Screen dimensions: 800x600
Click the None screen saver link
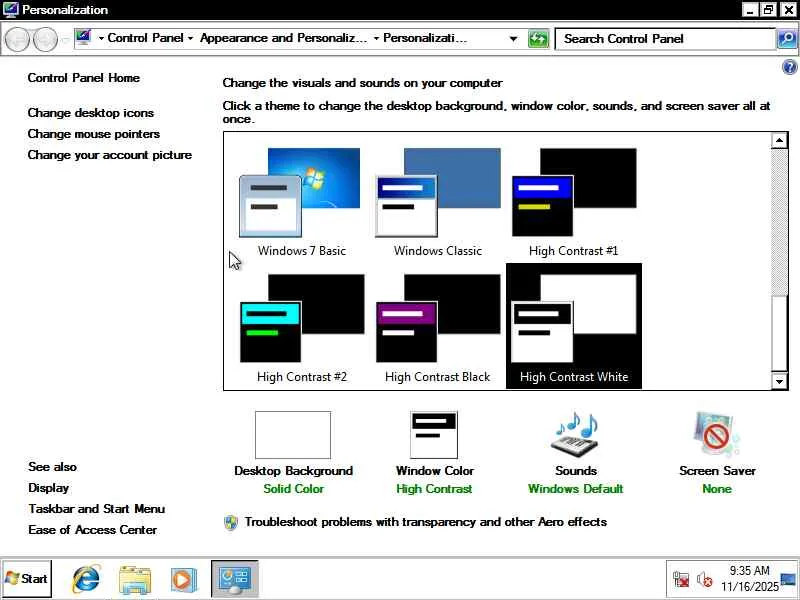[717, 489]
